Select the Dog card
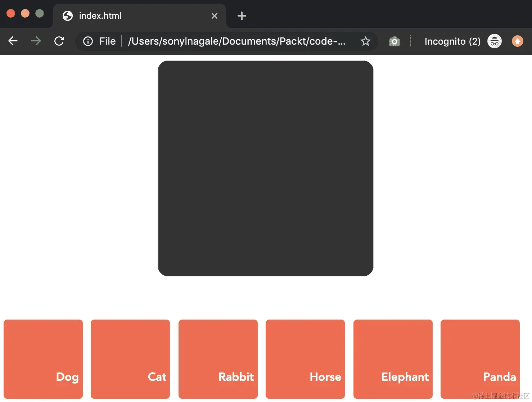Screen dimensions: 532x402 click(x=43, y=359)
